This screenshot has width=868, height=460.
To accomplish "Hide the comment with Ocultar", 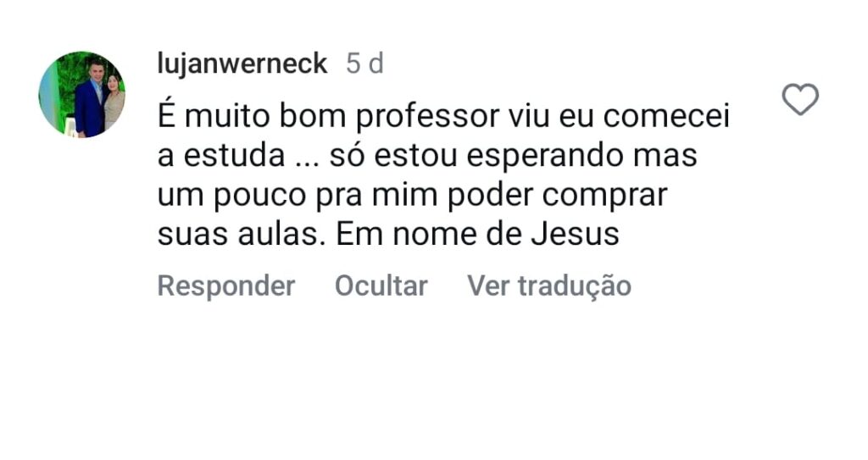I will [x=381, y=286].
